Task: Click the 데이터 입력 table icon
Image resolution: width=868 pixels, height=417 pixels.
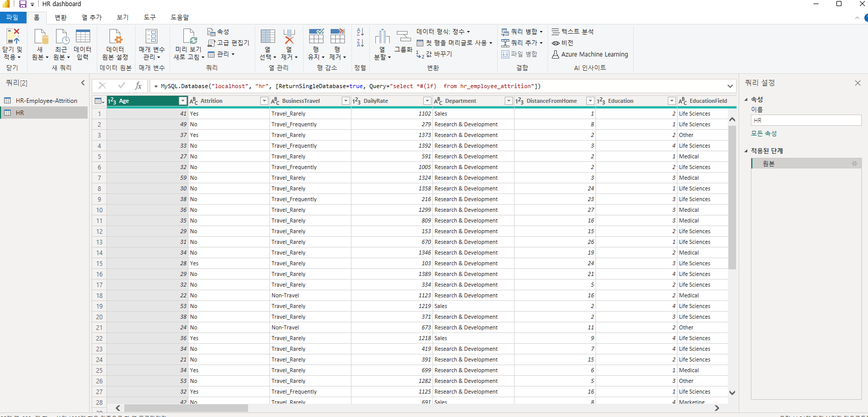Action: pyautogui.click(x=83, y=37)
